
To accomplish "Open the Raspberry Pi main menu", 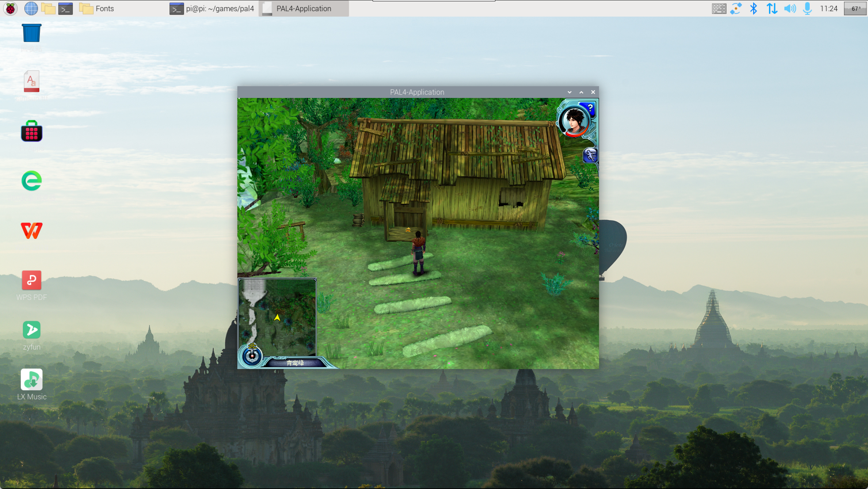I will [x=11, y=8].
